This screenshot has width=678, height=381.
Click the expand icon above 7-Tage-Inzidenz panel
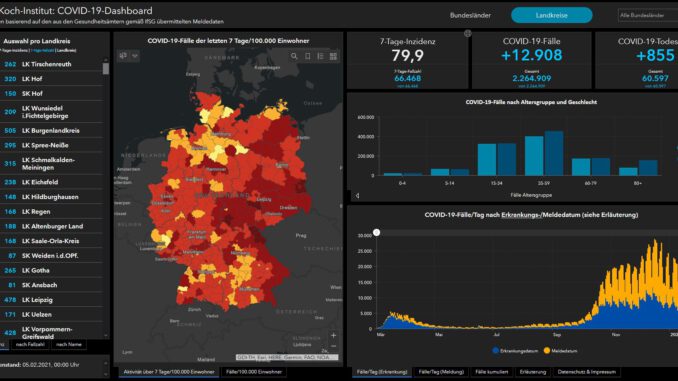467,33
